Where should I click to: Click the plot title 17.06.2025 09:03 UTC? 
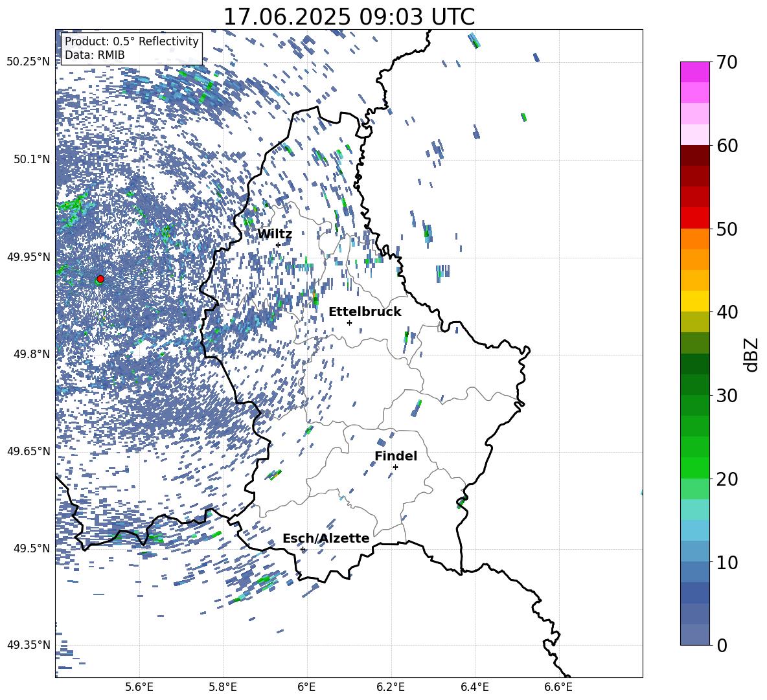click(349, 17)
